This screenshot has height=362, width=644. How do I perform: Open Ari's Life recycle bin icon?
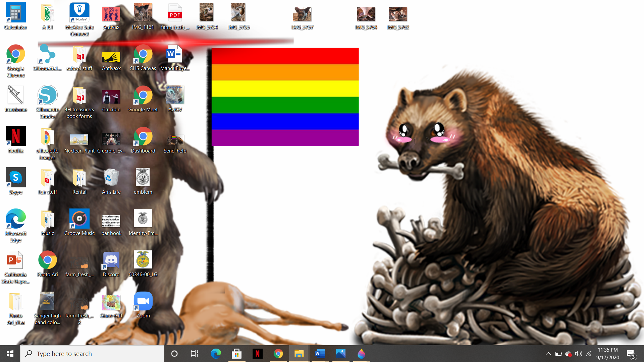[x=111, y=178]
